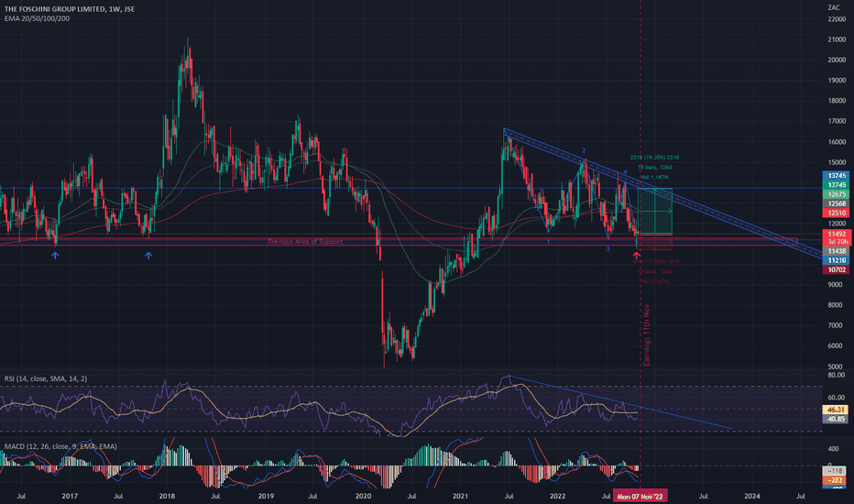Screen dimensions: 854x504
Task: Click the -814 (-7.08%) -814 loss text
Action: coord(654,261)
